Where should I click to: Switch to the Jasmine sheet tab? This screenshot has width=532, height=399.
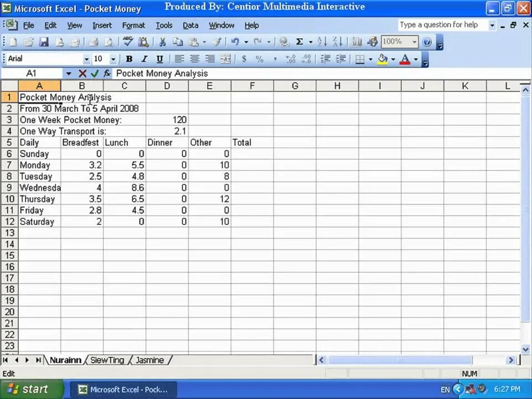[150, 360]
